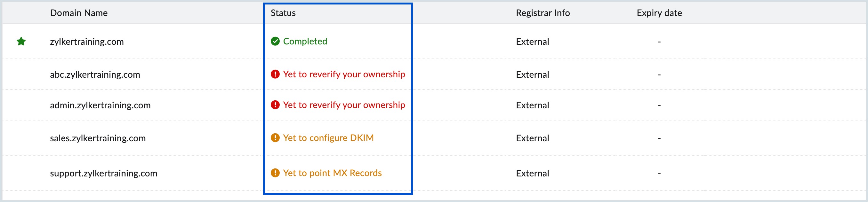This screenshot has width=868, height=202.
Task: Select support.zylkertraining.com domain
Action: [103, 173]
